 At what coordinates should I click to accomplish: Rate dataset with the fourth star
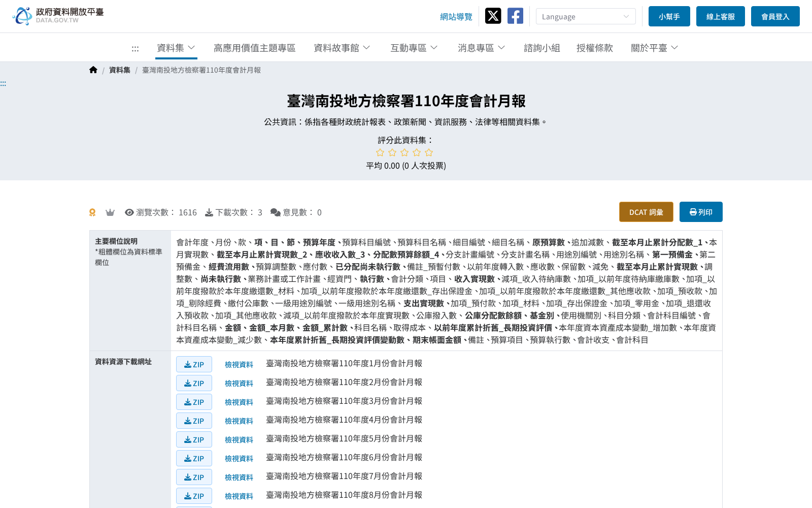pyautogui.click(x=417, y=152)
